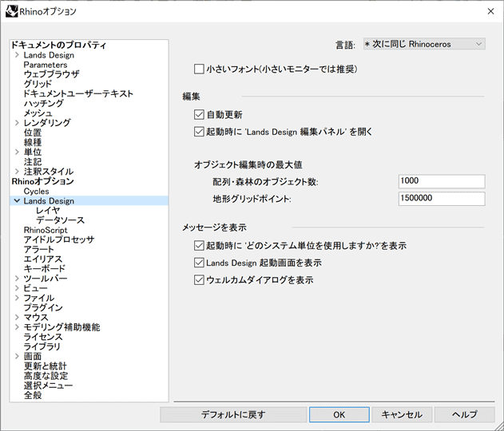This screenshot has width=504, height=431.
Task: Open ヘルプ button
Action: (x=465, y=414)
